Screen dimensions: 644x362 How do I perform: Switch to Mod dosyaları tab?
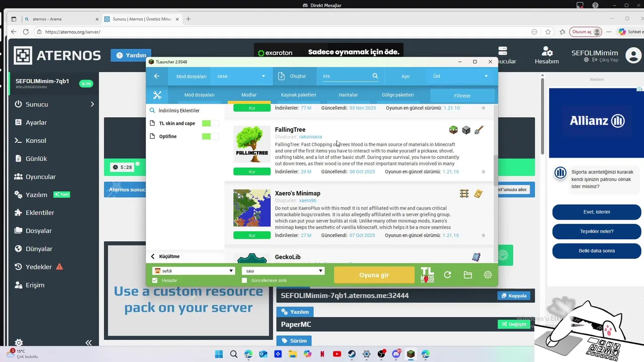(199, 95)
